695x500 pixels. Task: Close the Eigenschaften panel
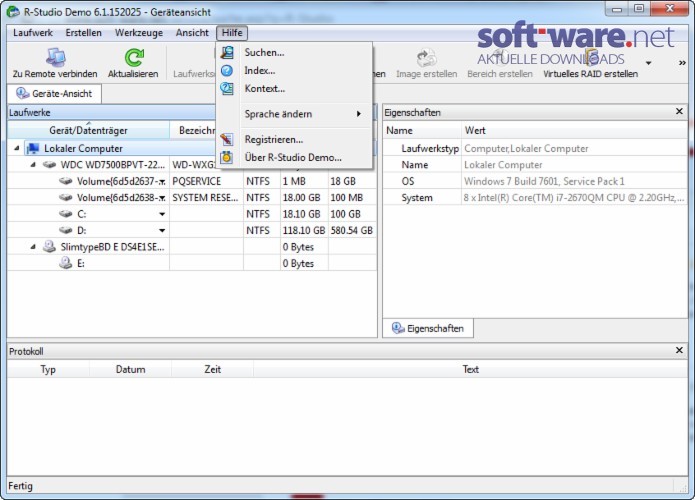pyautogui.click(x=679, y=111)
